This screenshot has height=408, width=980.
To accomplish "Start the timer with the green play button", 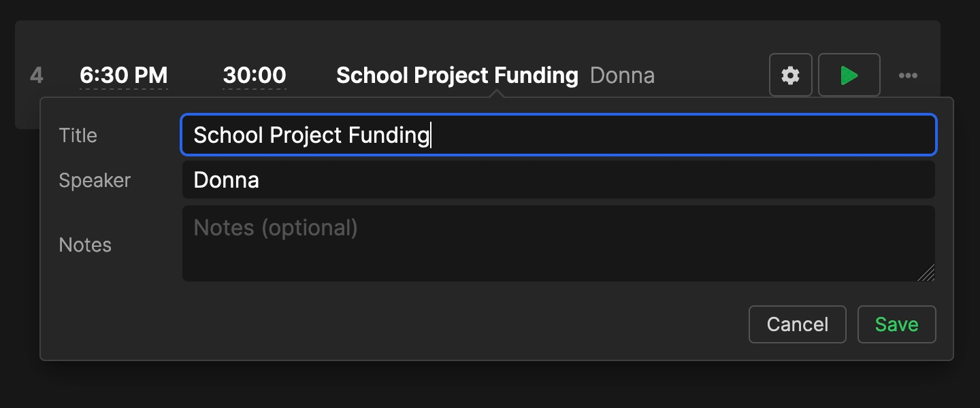I will 849,75.
